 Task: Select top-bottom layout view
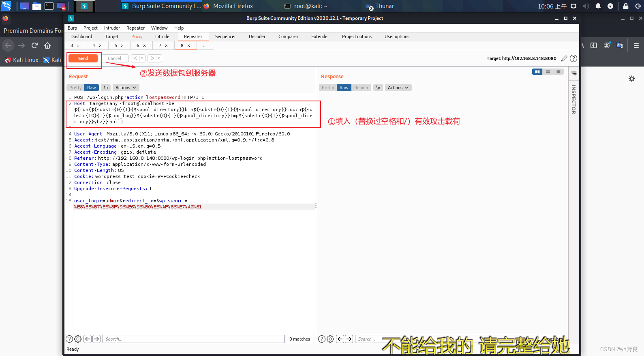pos(548,72)
